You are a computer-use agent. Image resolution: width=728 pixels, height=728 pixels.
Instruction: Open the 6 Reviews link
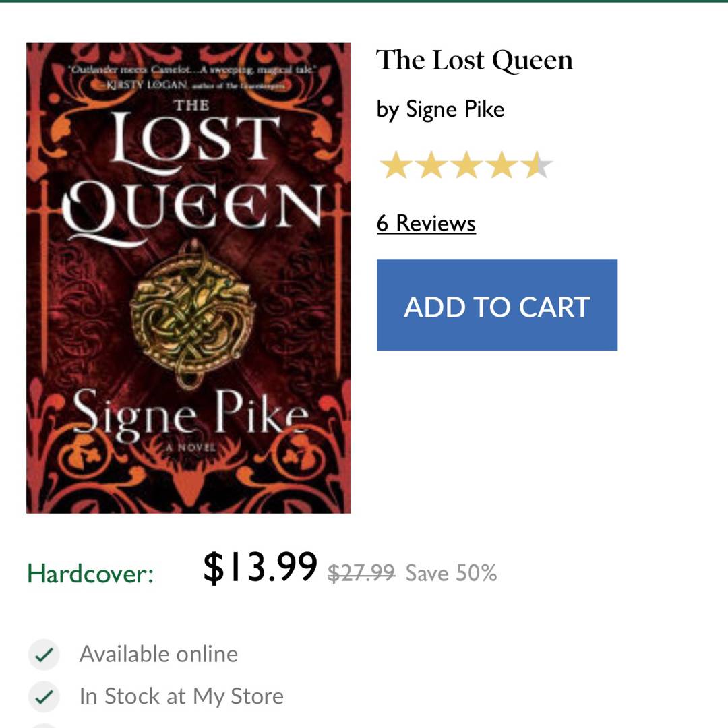coord(426,223)
